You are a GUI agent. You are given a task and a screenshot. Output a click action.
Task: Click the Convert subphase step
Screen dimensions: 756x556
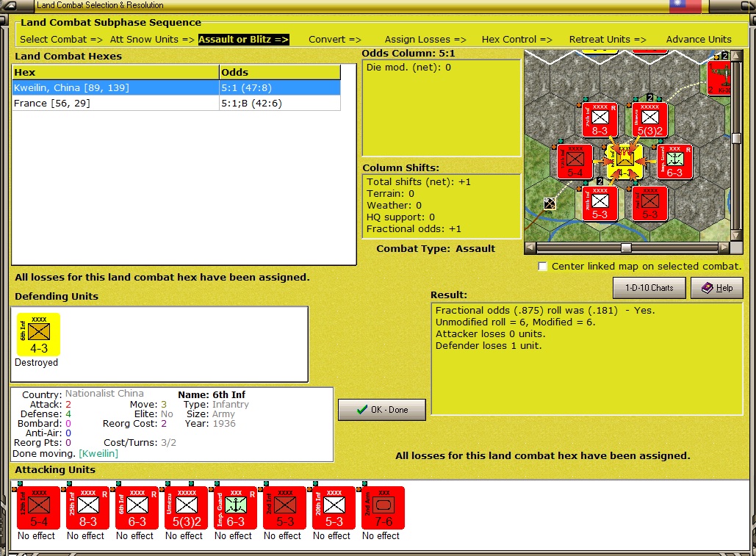click(x=334, y=40)
